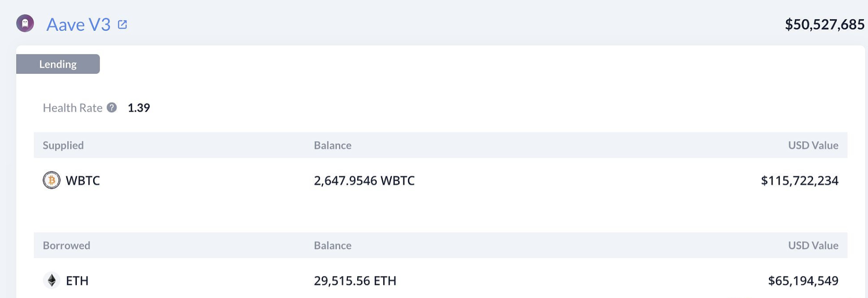
Task: Open the Aave V3 protocol title link
Action: 78,24
